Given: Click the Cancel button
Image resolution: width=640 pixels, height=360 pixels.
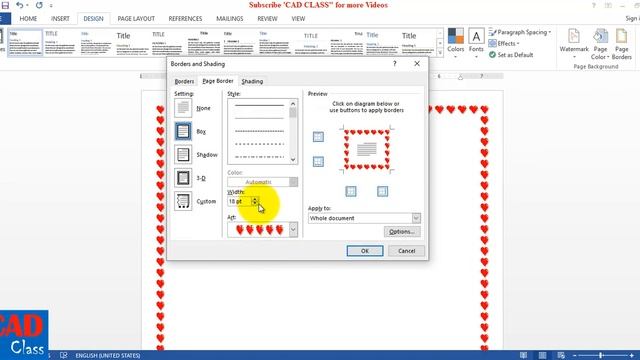Looking at the screenshot, I should (407, 251).
